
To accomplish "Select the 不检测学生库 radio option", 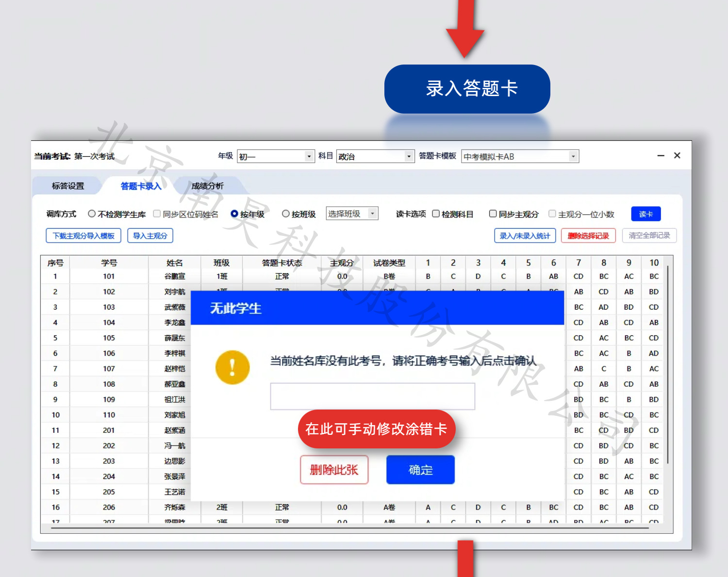I will [x=92, y=214].
